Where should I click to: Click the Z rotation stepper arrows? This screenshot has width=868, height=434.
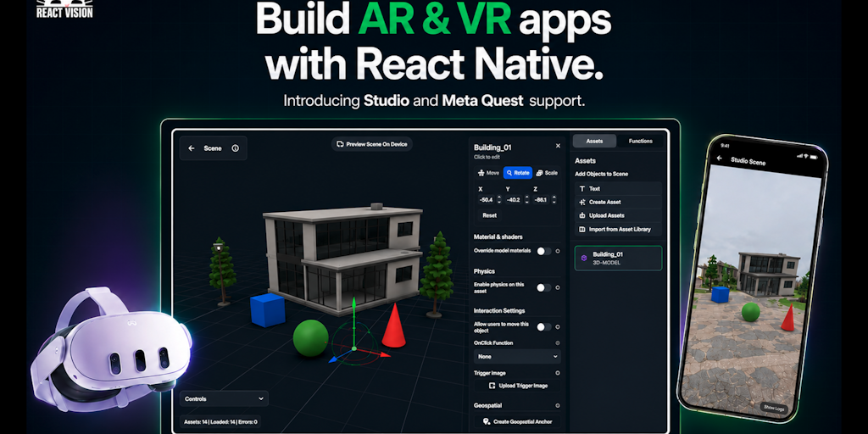coord(554,200)
